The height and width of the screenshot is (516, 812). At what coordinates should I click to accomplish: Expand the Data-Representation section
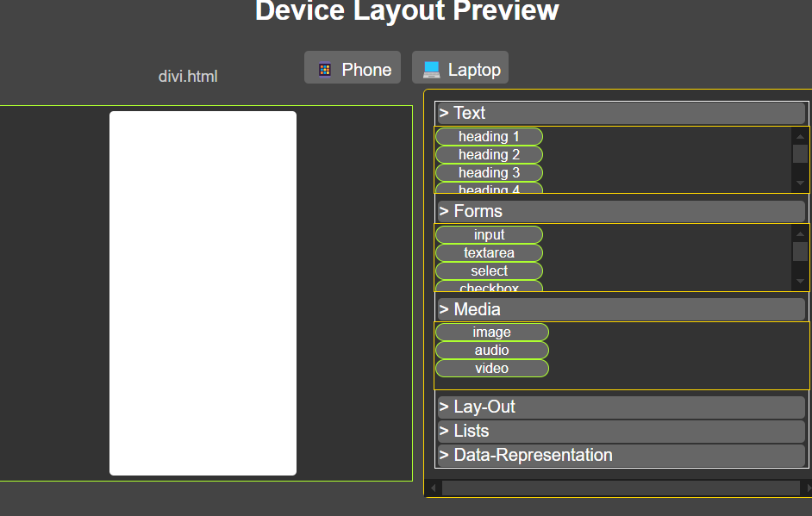click(x=621, y=456)
